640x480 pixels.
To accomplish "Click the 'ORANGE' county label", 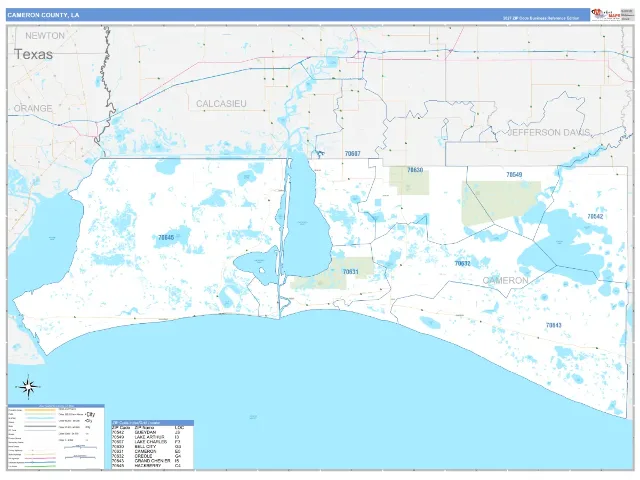I will point(33,109).
